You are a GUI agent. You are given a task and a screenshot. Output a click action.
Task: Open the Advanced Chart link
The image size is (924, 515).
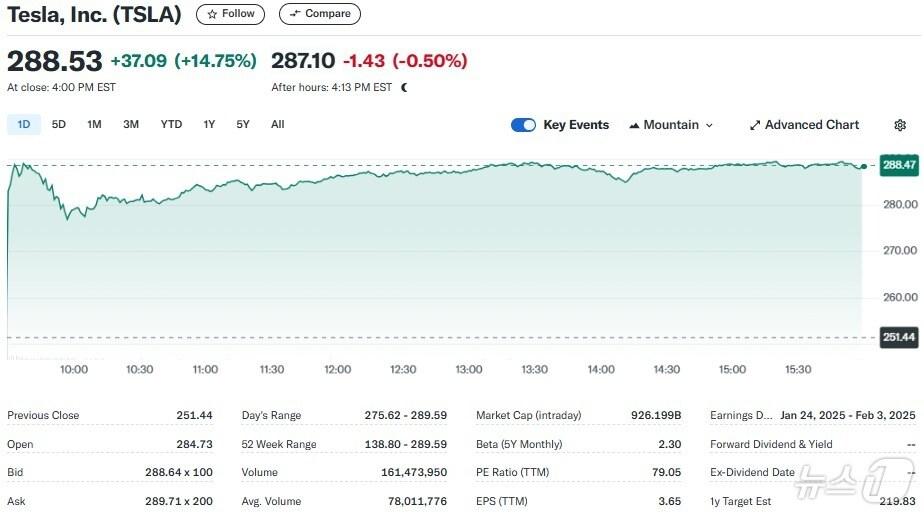[811, 125]
